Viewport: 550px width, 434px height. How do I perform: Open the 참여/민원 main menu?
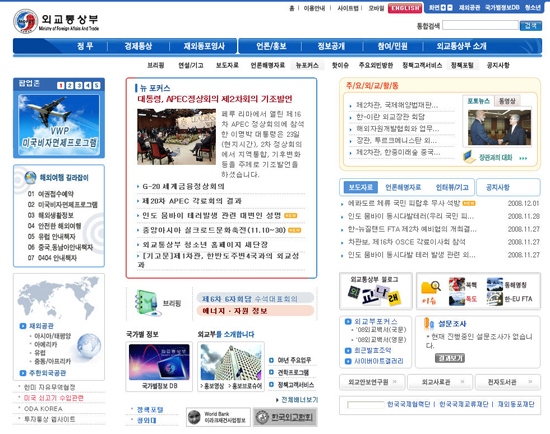pos(392,46)
